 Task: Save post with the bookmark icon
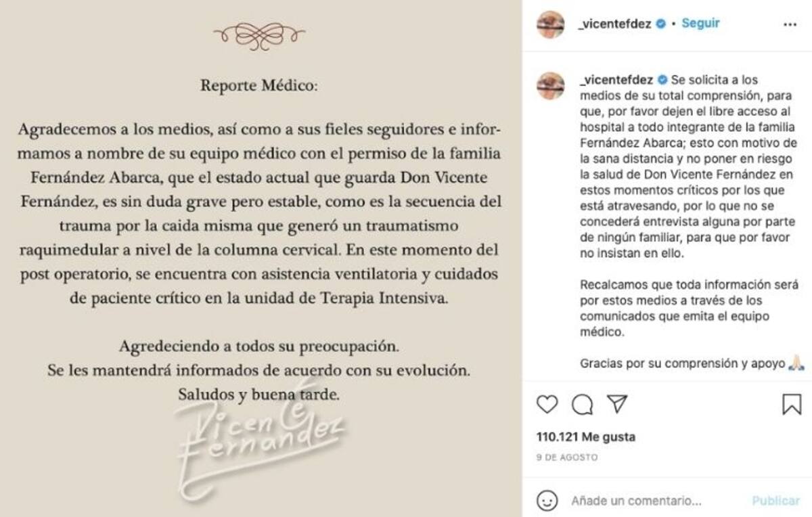coord(791,405)
